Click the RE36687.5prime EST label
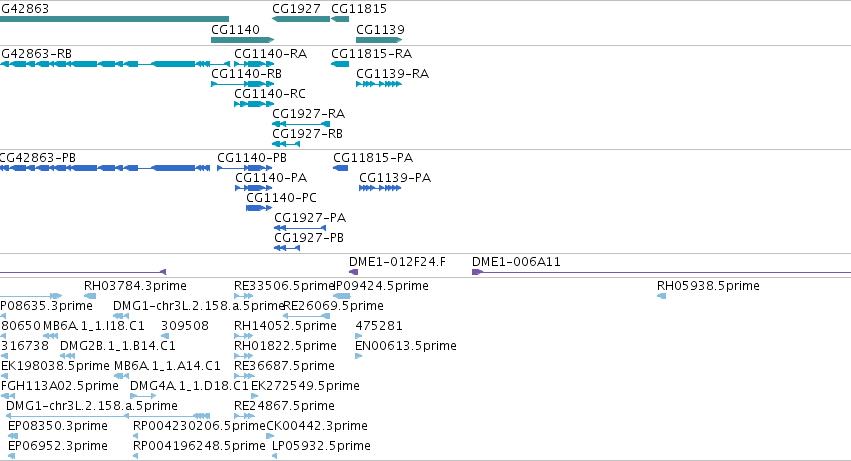The height and width of the screenshot is (461, 851). click(284, 366)
